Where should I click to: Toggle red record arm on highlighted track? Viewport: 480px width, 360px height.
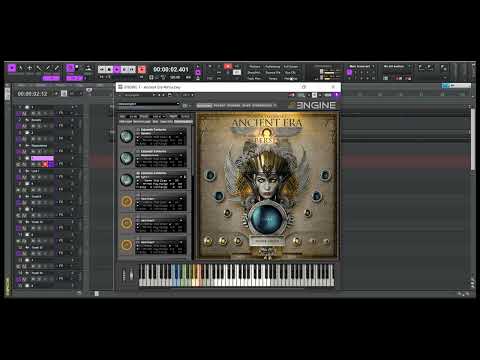click(45, 164)
